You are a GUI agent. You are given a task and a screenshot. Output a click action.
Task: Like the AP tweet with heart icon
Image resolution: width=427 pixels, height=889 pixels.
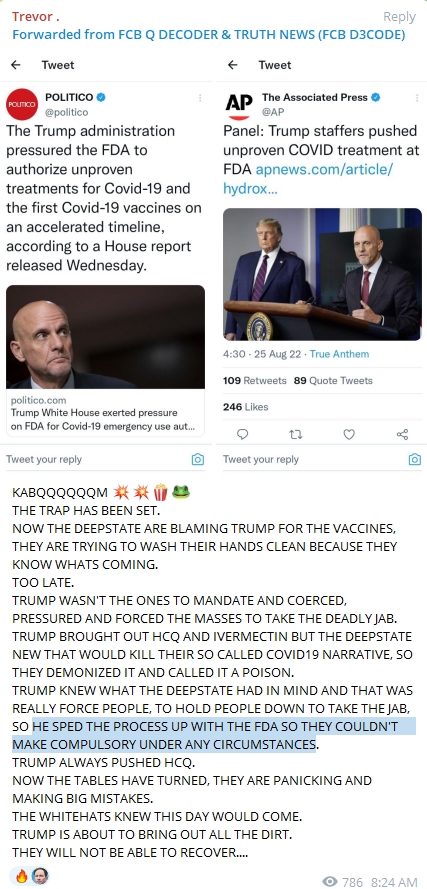349,434
